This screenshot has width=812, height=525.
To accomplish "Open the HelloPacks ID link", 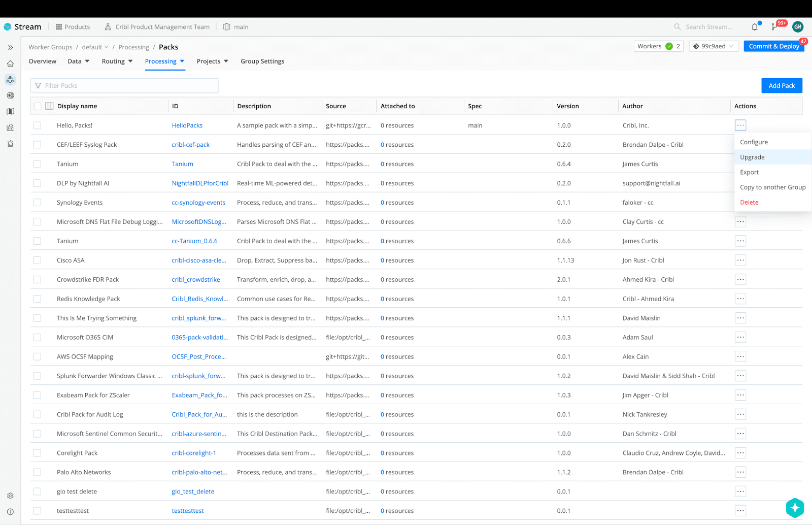I will coord(187,125).
